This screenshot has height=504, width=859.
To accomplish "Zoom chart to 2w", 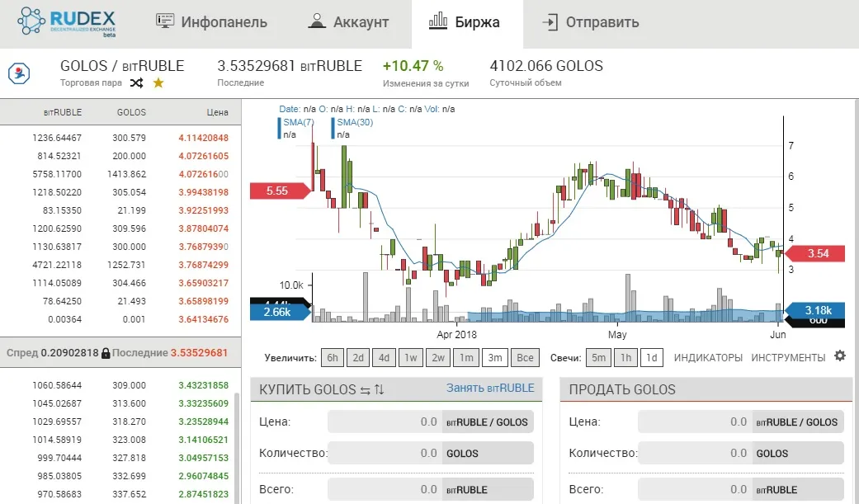I will (x=438, y=358).
